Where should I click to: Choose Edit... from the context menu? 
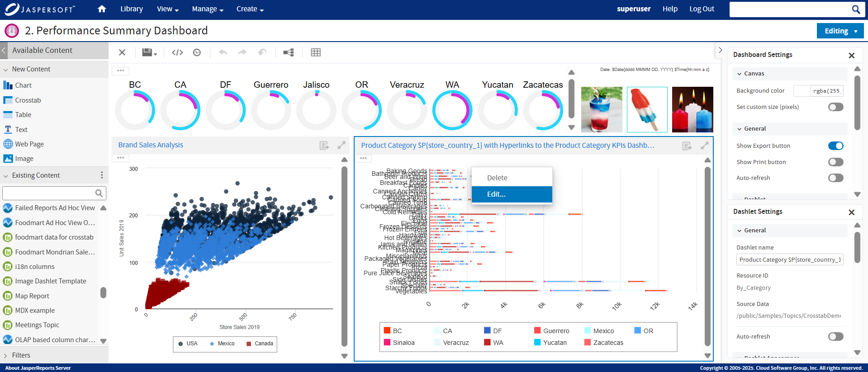512,194
